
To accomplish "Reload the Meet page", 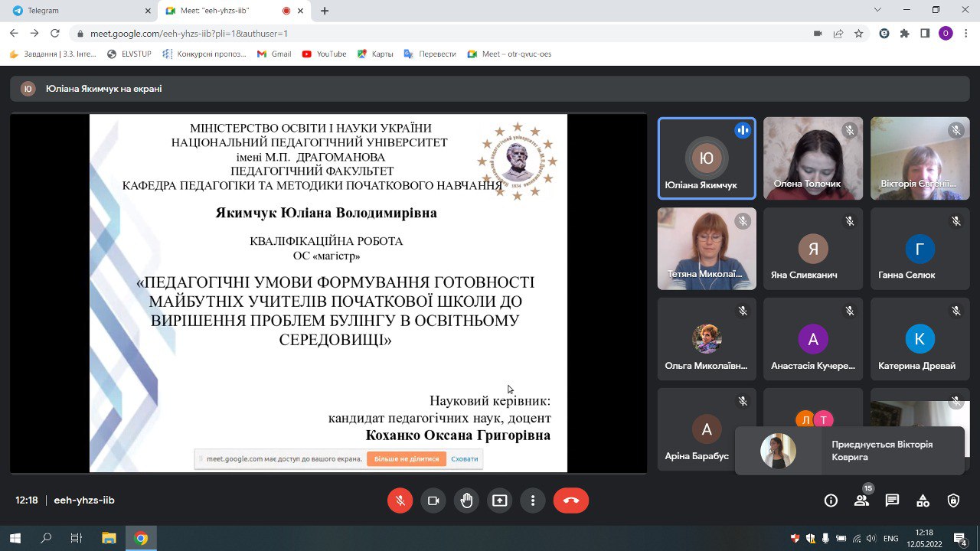I will [x=55, y=34].
